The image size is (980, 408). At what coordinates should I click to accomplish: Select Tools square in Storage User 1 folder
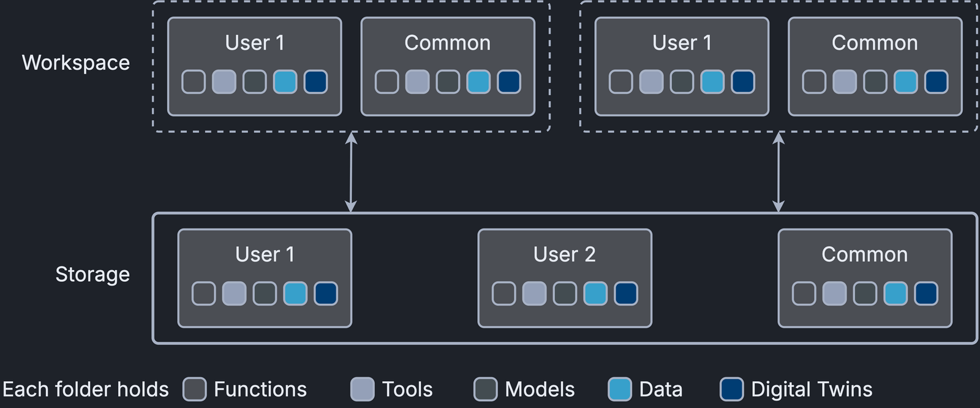234,293
